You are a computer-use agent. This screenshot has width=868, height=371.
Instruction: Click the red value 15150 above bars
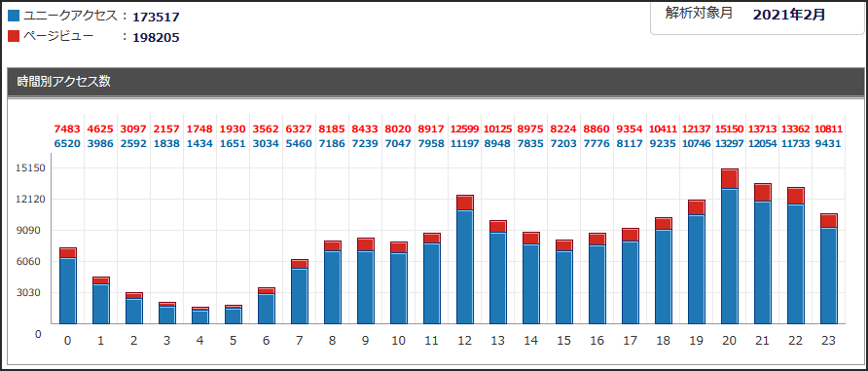(730, 129)
